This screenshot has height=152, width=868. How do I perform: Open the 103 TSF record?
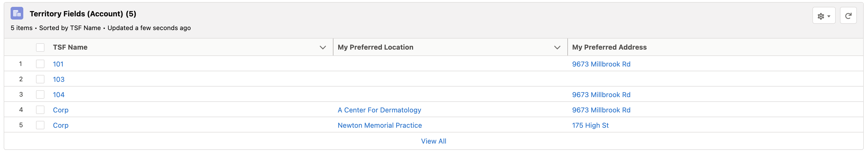[59, 79]
